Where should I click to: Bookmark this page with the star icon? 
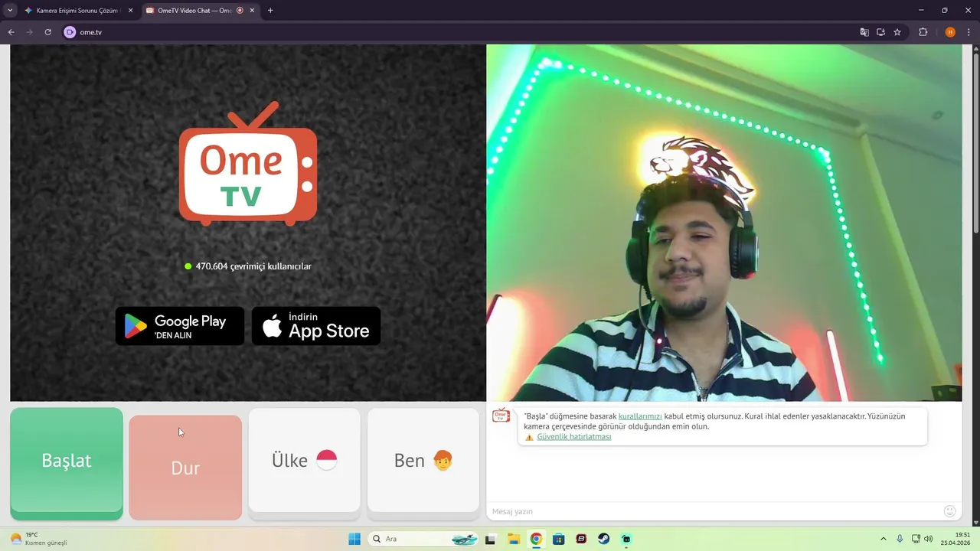click(897, 32)
